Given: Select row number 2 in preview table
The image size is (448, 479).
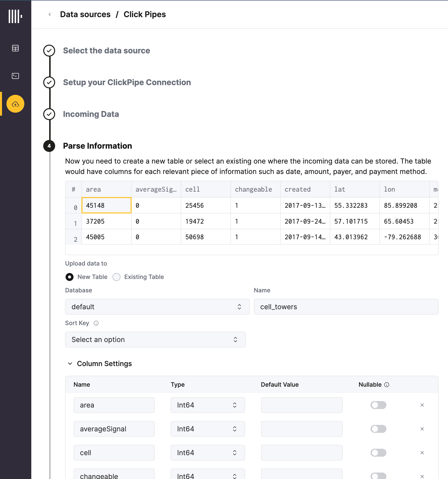Looking at the screenshot, I should click(74, 237).
